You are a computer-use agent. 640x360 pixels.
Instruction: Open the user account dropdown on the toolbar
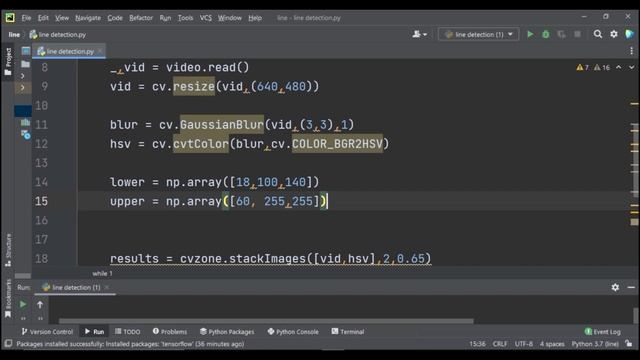[x=420, y=34]
